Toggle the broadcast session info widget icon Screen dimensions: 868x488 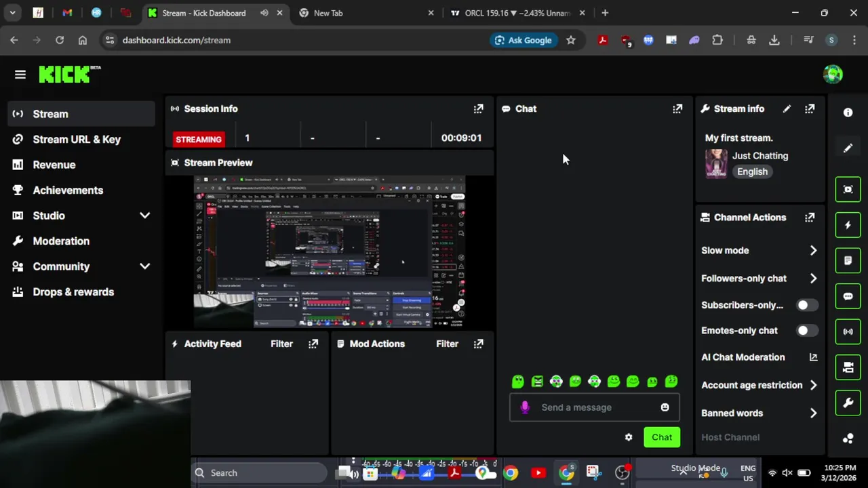pos(848,331)
